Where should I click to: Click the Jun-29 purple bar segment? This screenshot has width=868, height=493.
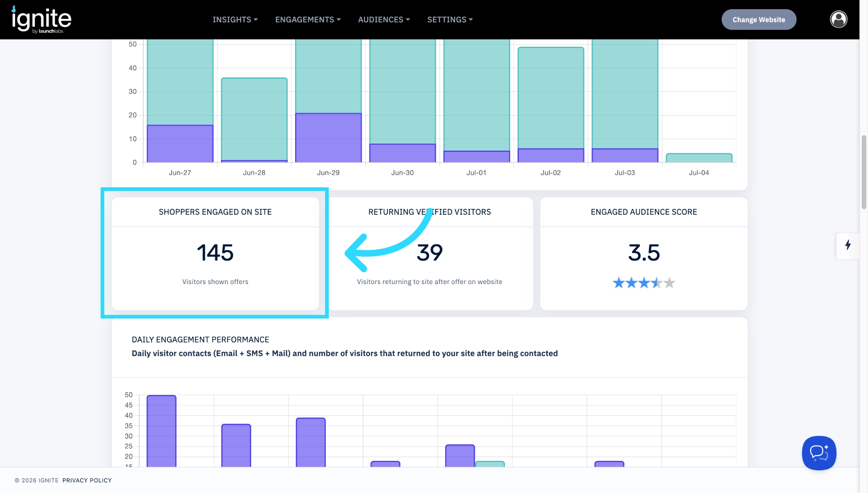click(328, 138)
